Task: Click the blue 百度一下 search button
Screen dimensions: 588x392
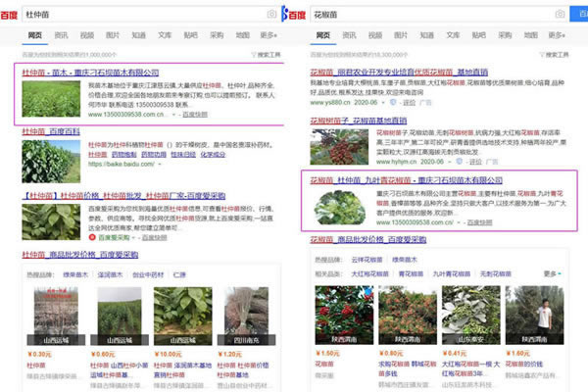Action: [581, 15]
